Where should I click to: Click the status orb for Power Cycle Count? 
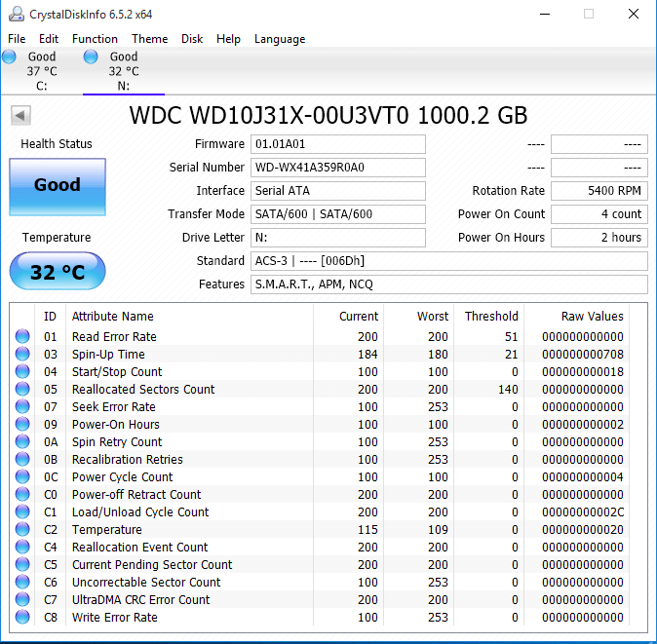pos(22,477)
